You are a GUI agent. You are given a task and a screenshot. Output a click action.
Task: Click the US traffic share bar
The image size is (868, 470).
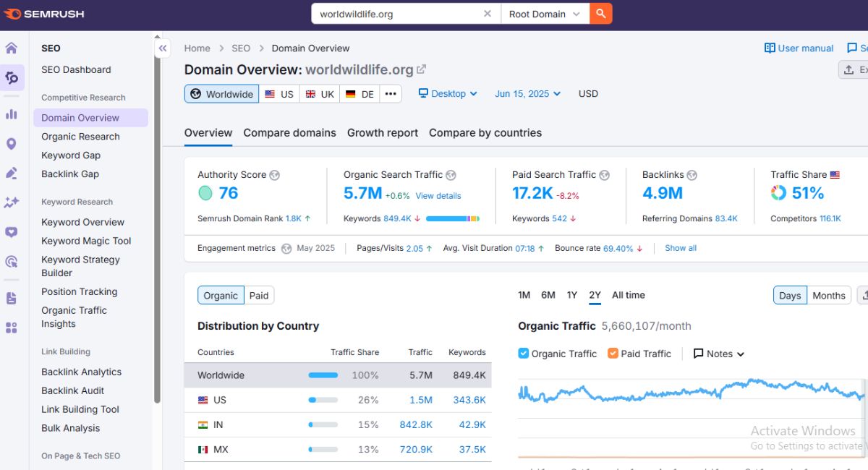point(323,400)
